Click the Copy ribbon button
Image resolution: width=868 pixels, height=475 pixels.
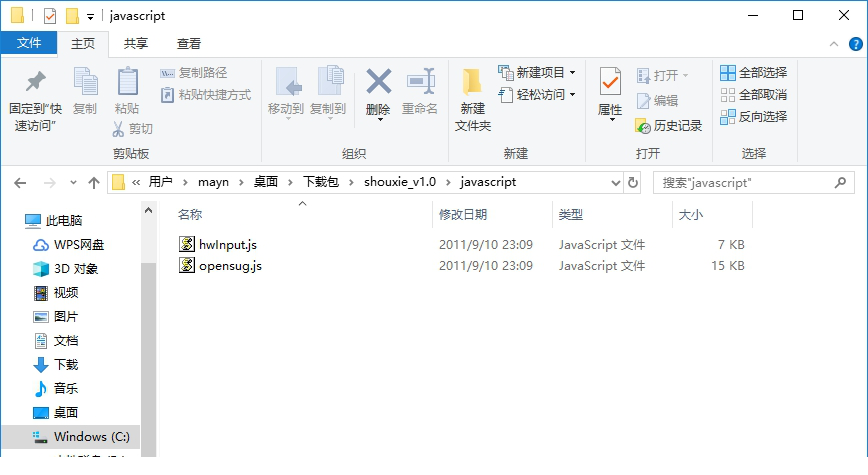point(85,91)
